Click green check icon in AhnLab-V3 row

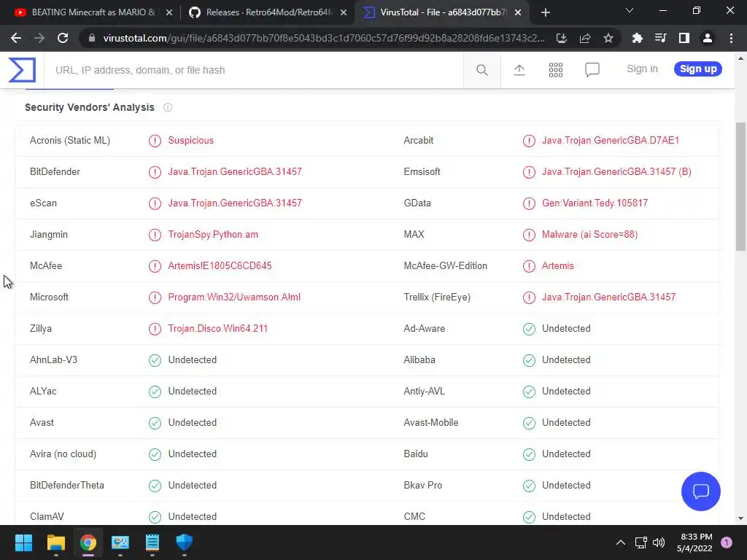click(155, 360)
